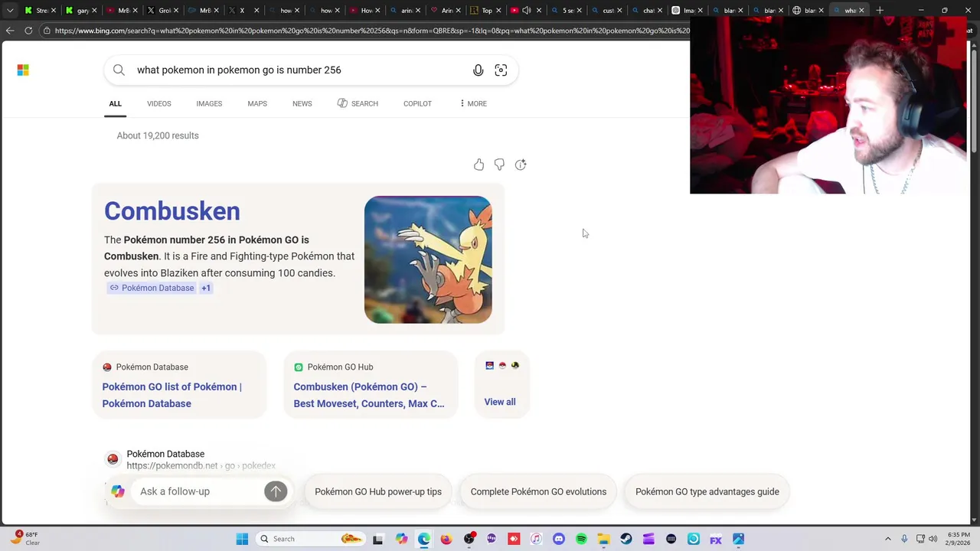Image resolution: width=980 pixels, height=551 pixels.
Task: Click the View all sources link
Action: pos(500,402)
